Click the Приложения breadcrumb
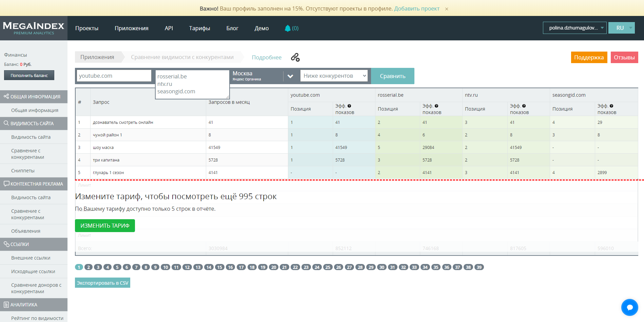Screen dimensions: 644x322 97,57
